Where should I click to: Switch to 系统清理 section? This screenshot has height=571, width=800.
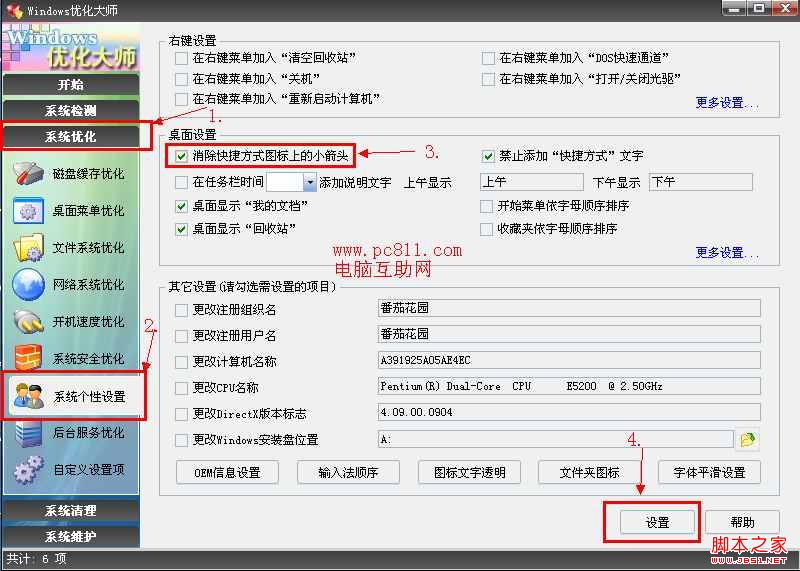(x=70, y=510)
